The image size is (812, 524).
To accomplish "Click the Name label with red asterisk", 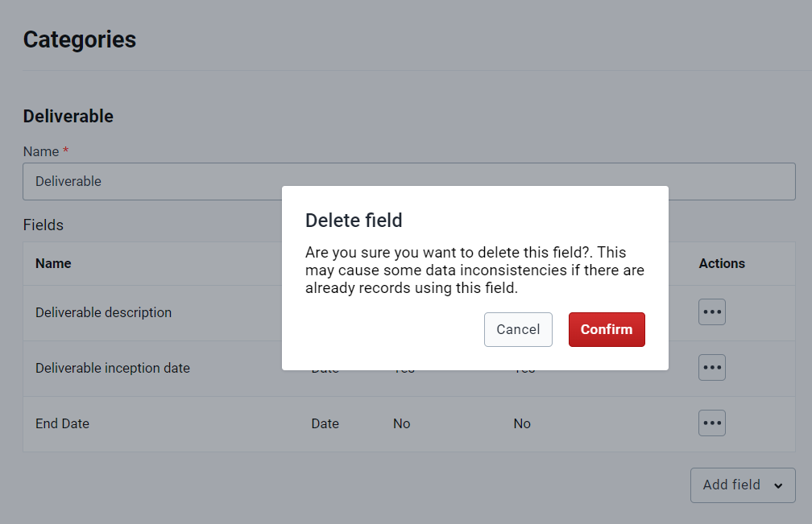I will coord(46,151).
